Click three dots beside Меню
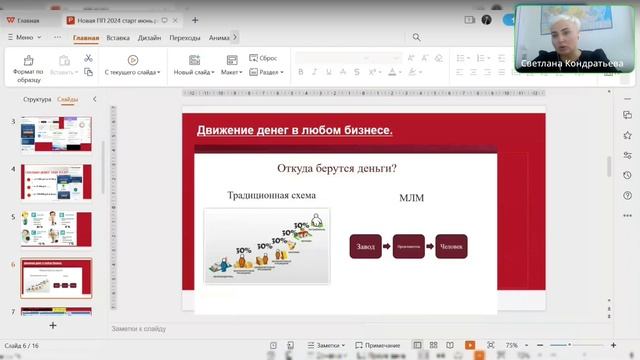Viewport: 640px width, 360px height. pyautogui.click(x=57, y=37)
